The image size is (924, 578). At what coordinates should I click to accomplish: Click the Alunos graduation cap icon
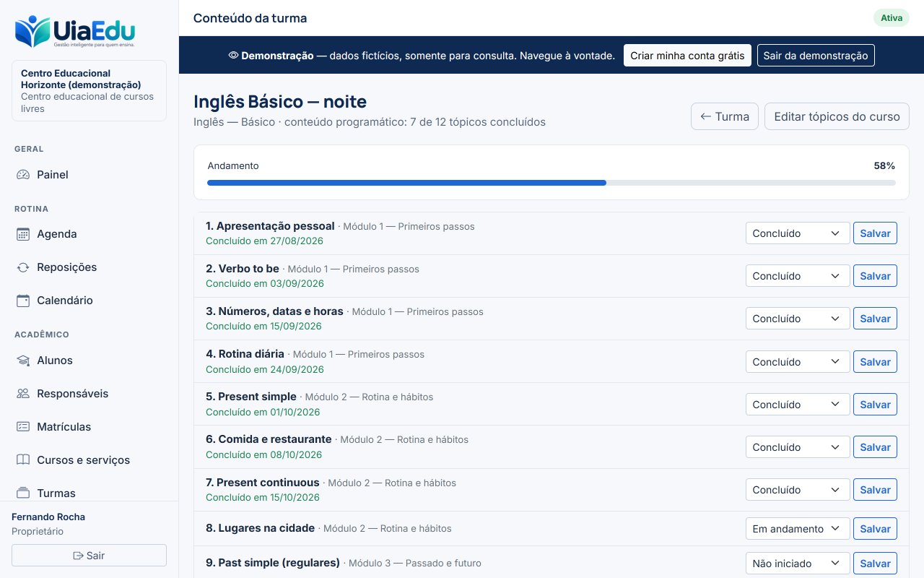23,361
